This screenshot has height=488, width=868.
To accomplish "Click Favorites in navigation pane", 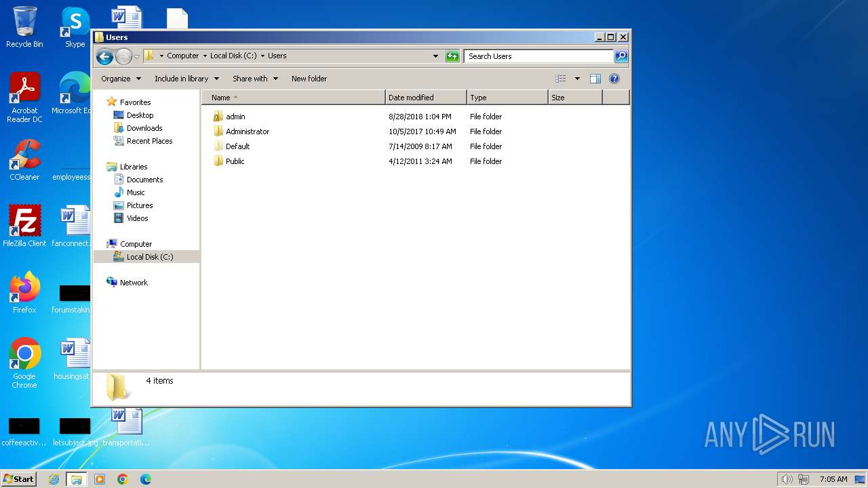I will (135, 102).
